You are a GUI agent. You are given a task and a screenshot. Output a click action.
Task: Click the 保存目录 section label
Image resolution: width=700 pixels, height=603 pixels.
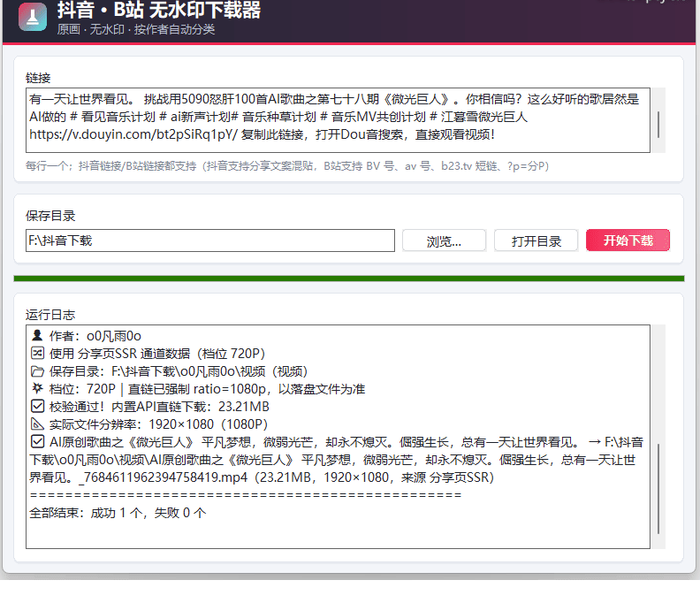50,216
